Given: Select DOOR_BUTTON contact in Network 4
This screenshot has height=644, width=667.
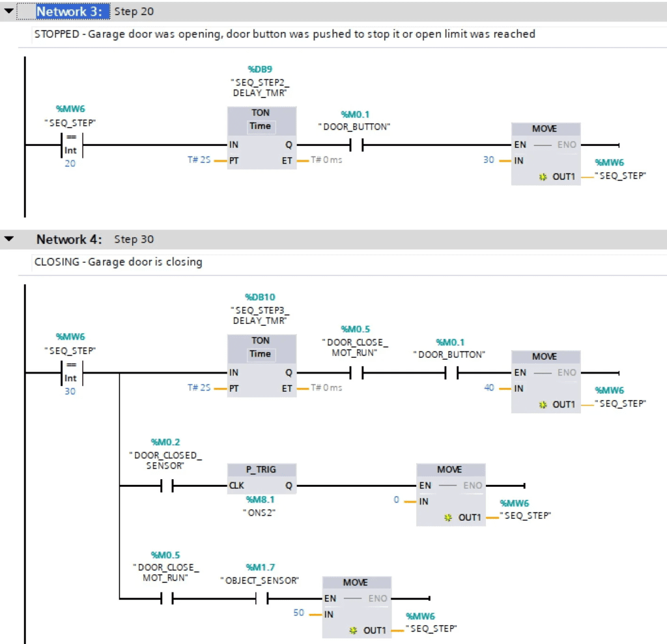Looking at the screenshot, I should (451, 373).
